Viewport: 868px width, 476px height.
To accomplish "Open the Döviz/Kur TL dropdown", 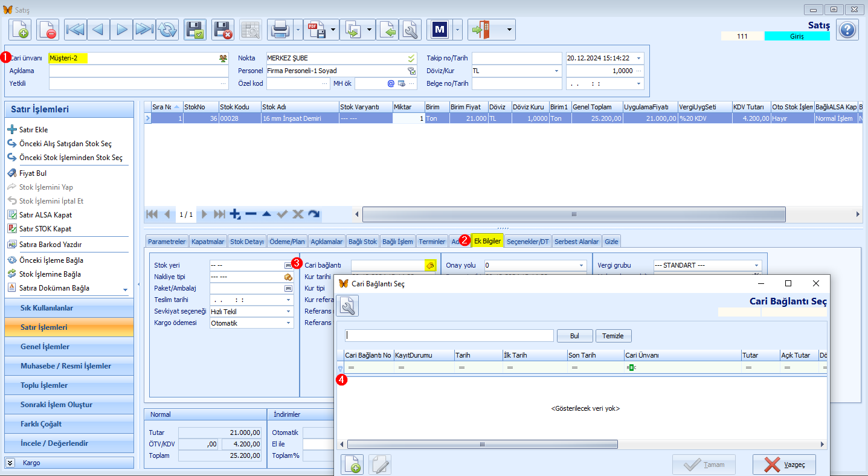I will coord(557,71).
